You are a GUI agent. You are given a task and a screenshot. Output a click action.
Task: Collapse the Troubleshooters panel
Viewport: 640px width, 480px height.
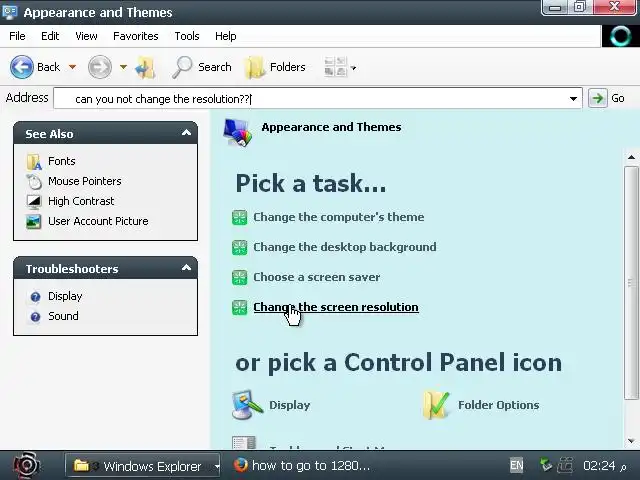coord(186,267)
